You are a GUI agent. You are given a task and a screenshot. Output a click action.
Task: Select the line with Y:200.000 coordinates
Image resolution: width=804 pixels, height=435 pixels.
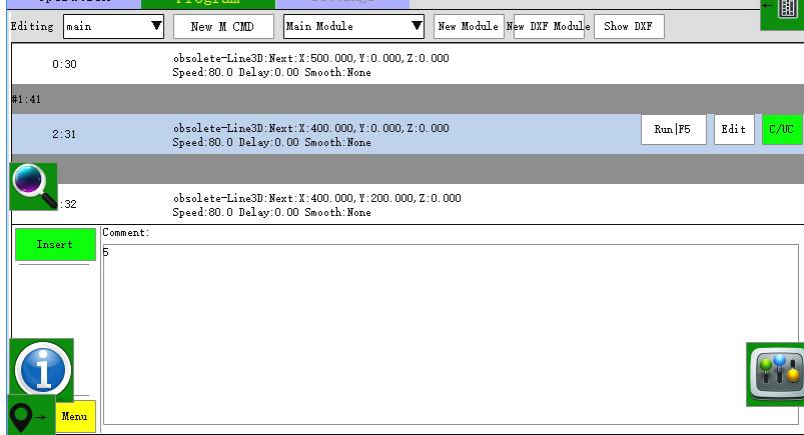[316, 205]
